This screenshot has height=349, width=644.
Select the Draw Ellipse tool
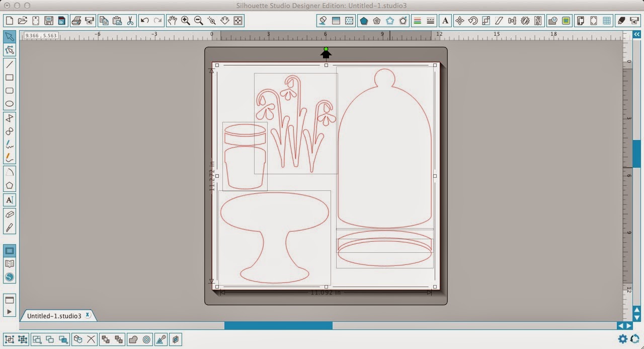(x=9, y=103)
